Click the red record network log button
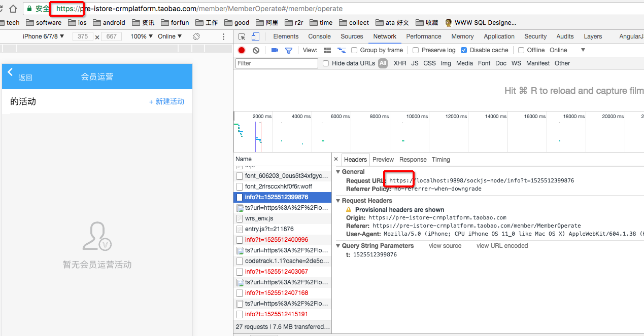 242,50
